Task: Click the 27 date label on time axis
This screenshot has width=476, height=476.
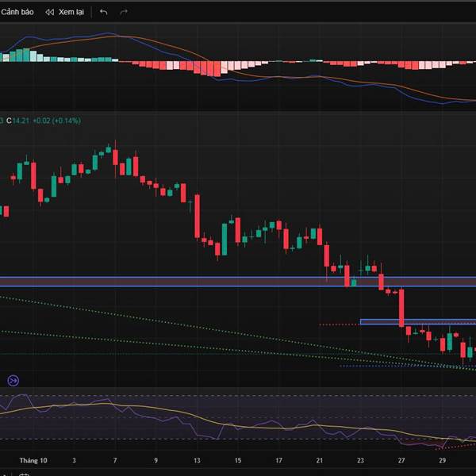Action: (x=401, y=460)
